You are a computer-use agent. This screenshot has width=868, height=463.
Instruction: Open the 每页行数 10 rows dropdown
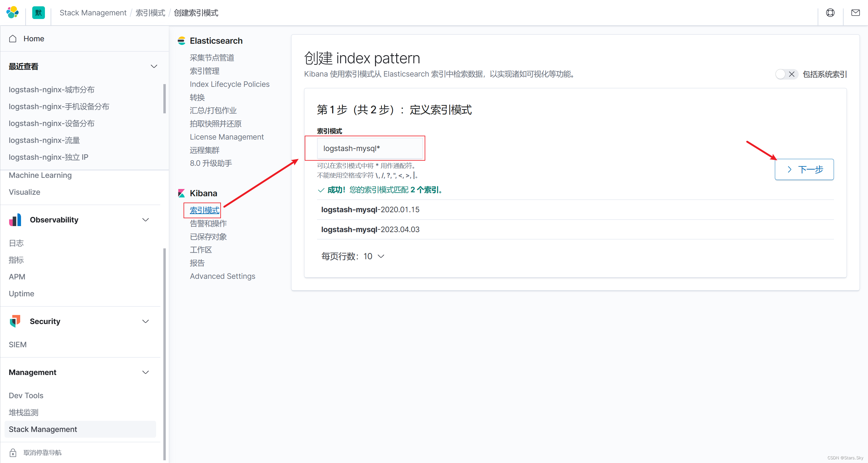tap(353, 257)
